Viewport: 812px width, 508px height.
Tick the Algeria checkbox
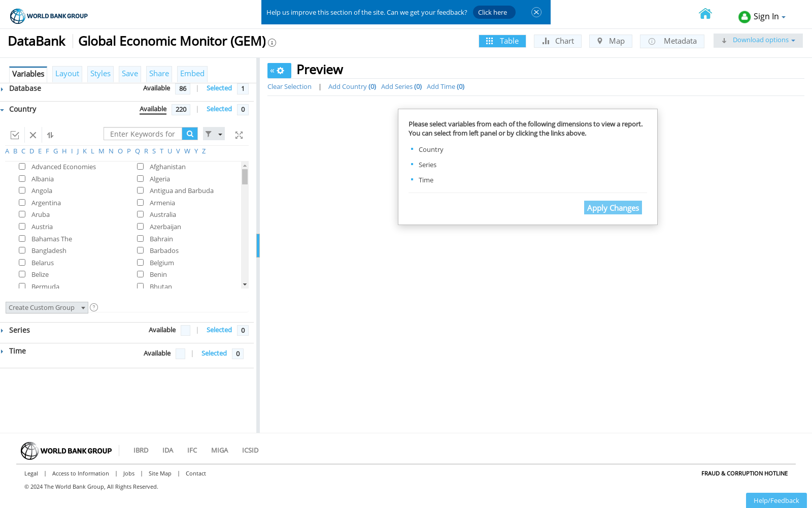[140, 178]
